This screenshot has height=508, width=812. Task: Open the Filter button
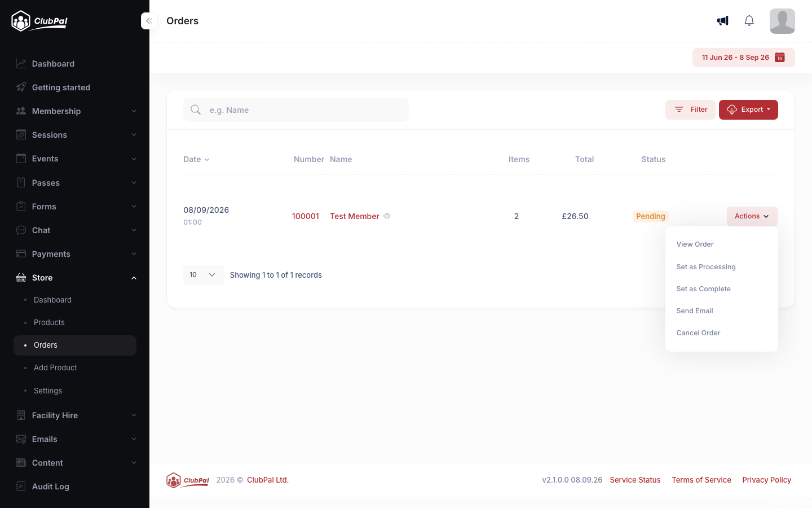pyautogui.click(x=690, y=110)
